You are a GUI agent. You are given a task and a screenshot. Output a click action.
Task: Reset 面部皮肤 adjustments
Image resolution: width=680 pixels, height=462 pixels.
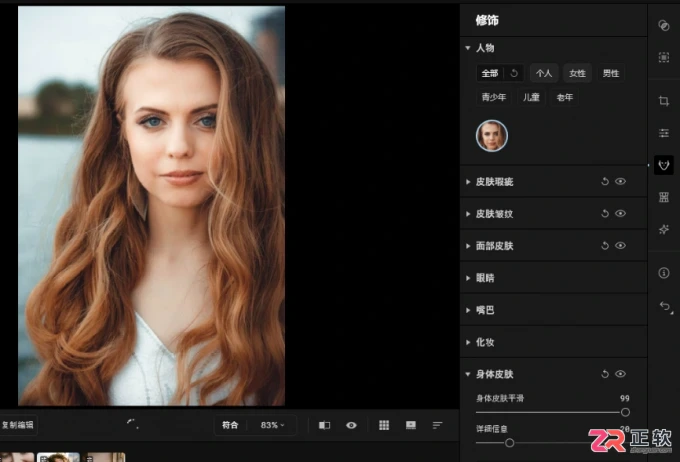click(605, 246)
